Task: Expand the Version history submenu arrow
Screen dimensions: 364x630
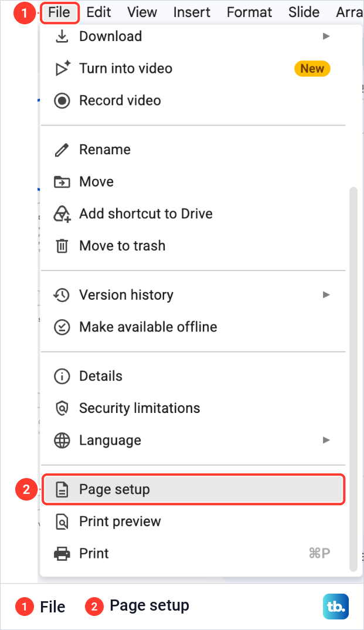Action: [326, 295]
